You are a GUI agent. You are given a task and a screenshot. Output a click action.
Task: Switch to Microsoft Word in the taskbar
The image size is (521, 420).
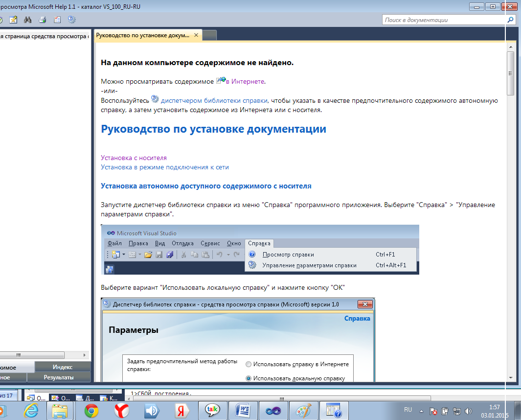click(243, 411)
